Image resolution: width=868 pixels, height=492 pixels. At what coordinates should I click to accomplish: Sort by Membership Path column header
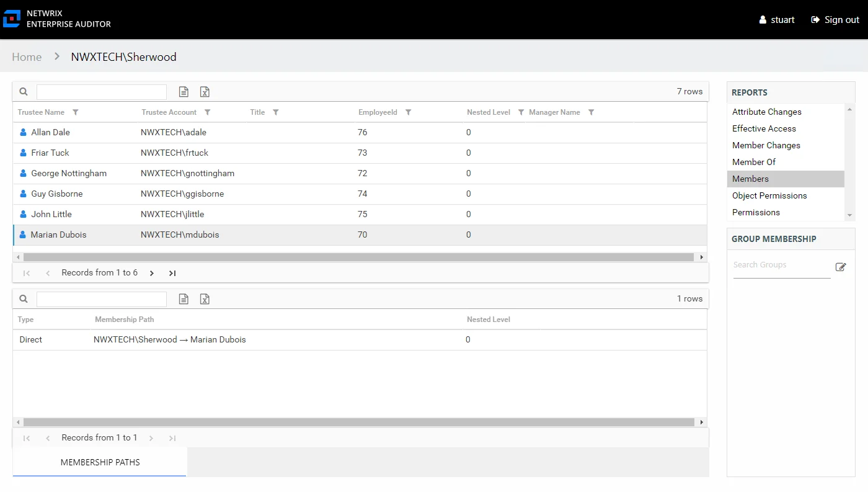pos(124,320)
